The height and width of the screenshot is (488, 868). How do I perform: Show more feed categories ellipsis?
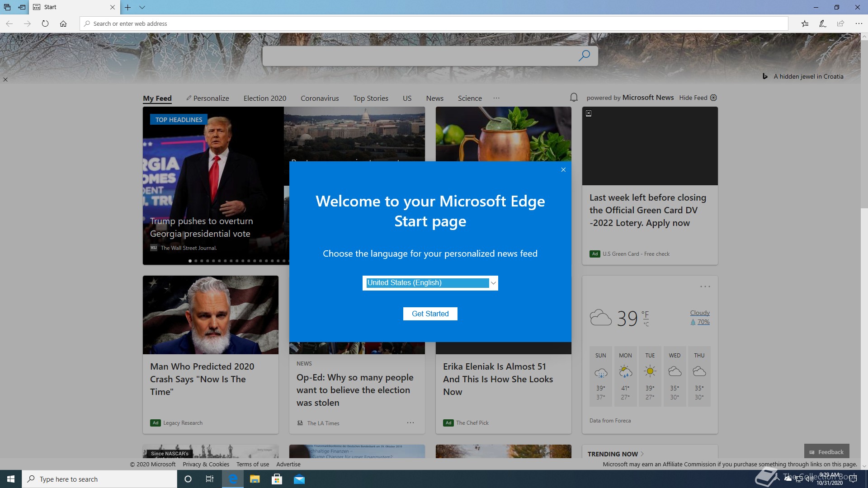pyautogui.click(x=496, y=98)
